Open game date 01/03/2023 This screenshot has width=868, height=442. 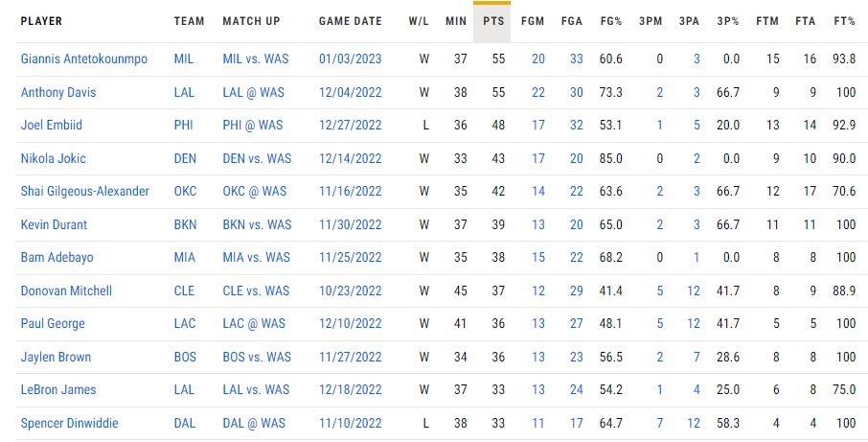point(351,58)
